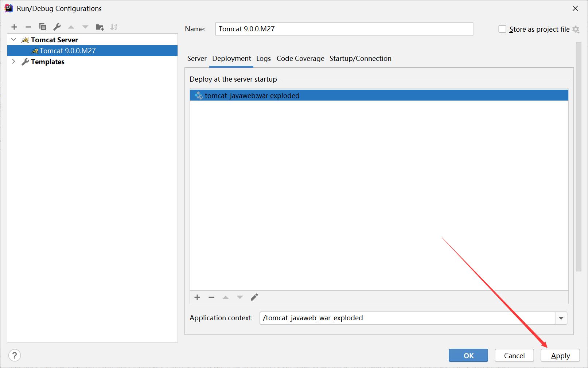Edit the selected artifact with pencil icon

(x=254, y=297)
